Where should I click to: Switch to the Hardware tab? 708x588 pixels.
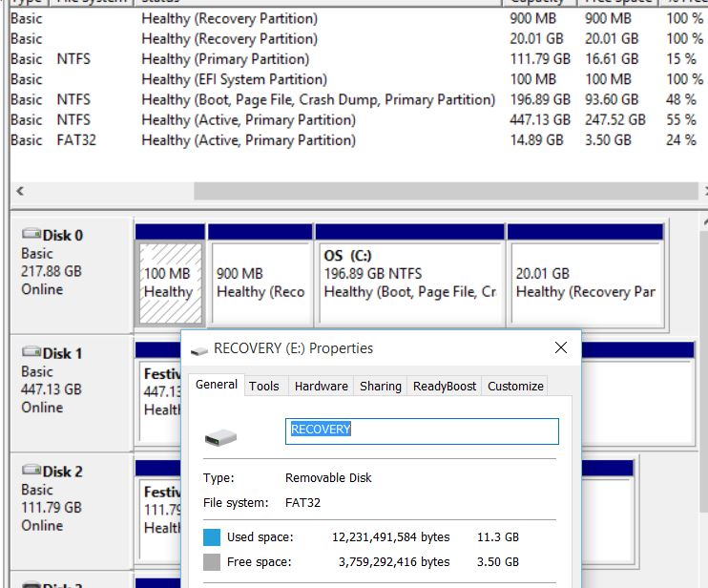[321, 387]
